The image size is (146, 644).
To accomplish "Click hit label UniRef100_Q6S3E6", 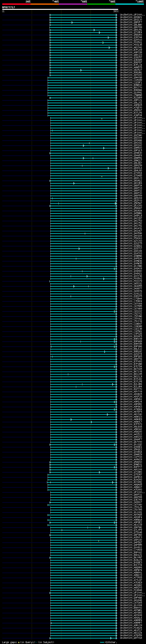I will coord(131,183).
